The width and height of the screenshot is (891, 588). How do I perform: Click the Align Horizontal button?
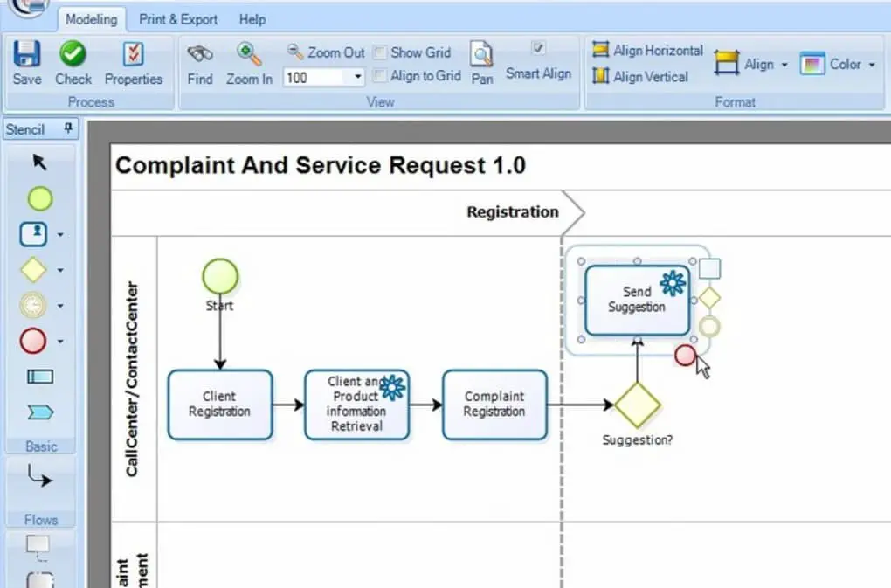click(x=647, y=51)
